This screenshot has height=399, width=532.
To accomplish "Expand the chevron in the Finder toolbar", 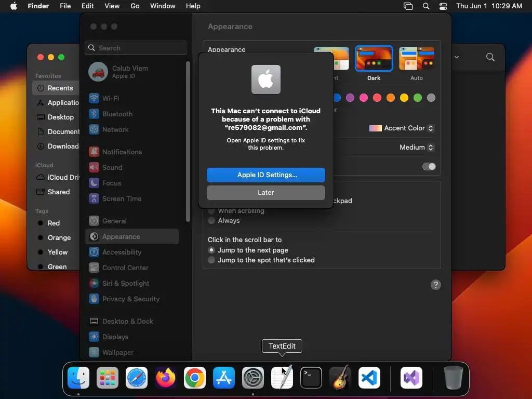I will pyautogui.click(x=457, y=57).
